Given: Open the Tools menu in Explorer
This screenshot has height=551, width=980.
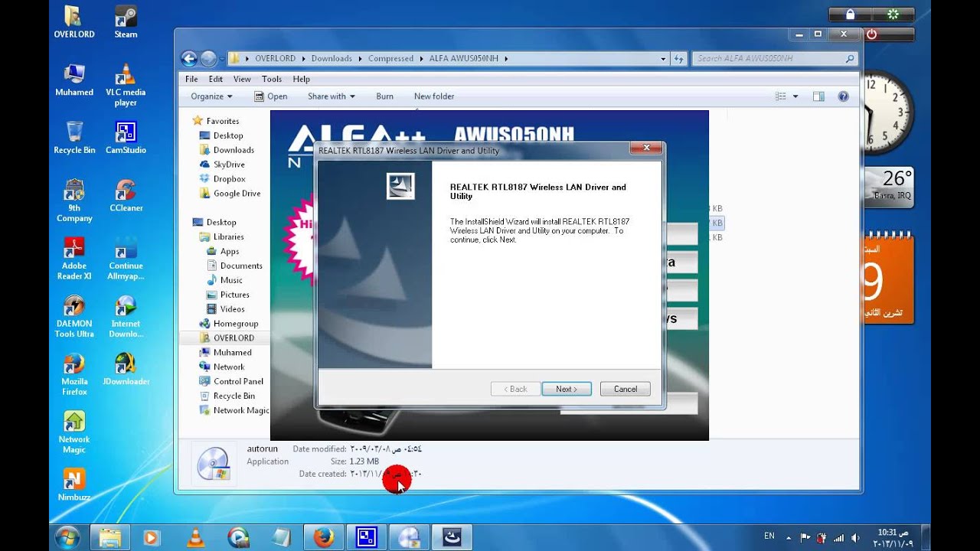Looking at the screenshot, I should [x=272, y=79].
